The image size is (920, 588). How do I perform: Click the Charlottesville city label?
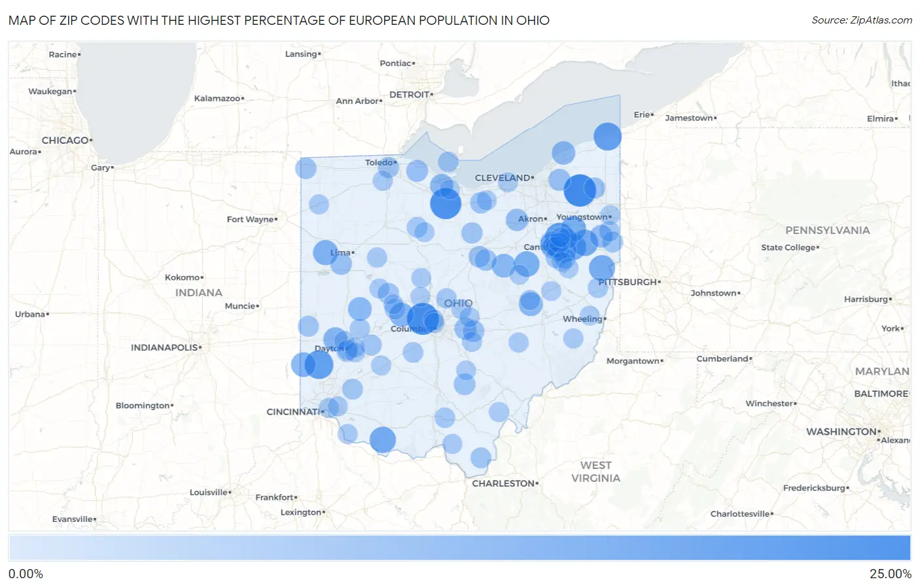point(740,513)
